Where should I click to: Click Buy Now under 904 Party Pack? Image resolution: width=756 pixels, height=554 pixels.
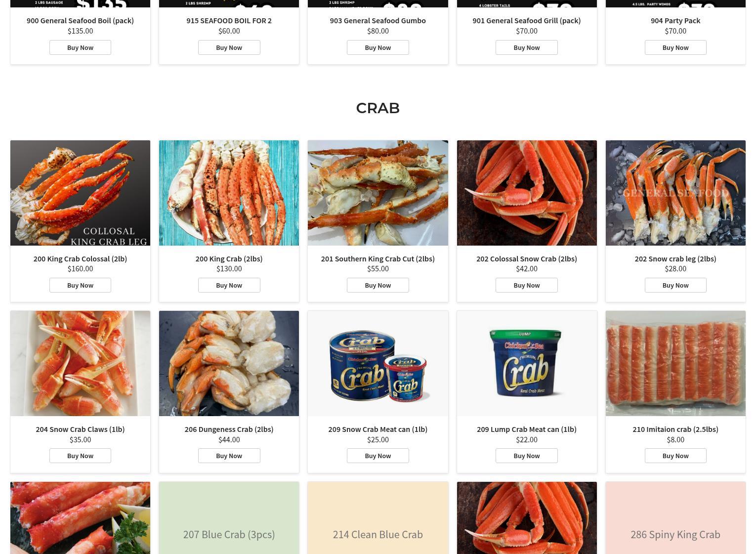click(675, 47)
